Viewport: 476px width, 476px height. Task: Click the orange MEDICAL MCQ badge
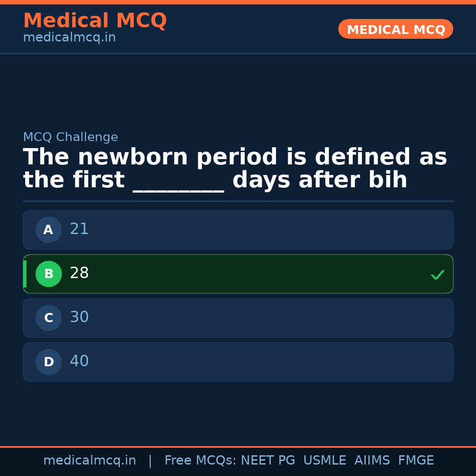(x=395, y=29)
